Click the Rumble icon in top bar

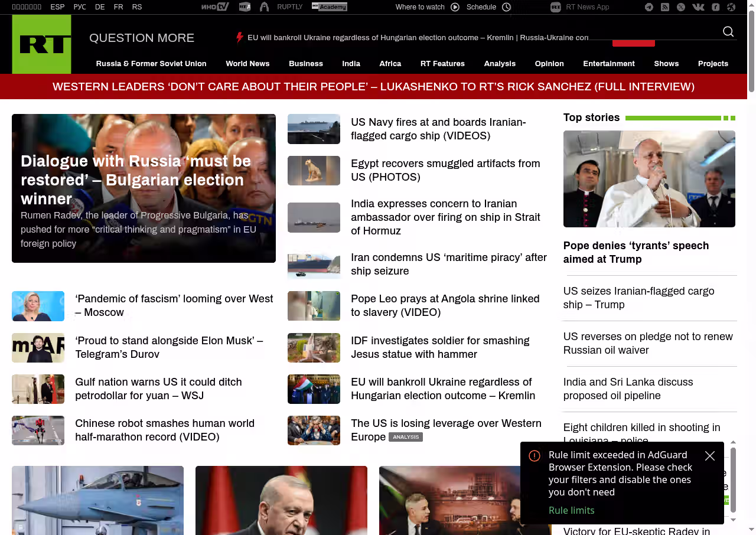(x=715, y=7)
